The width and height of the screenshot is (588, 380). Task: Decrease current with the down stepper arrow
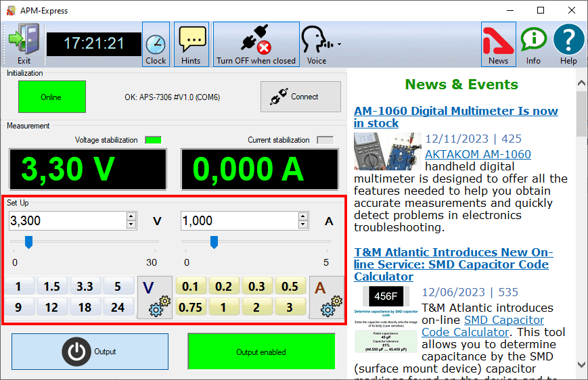[x=303, y=225]
